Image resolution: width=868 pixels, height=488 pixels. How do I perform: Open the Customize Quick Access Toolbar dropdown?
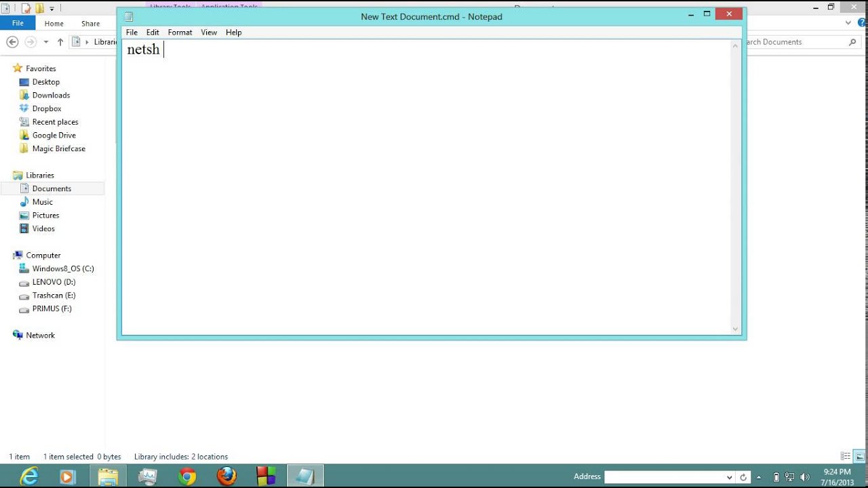point(52,9)
